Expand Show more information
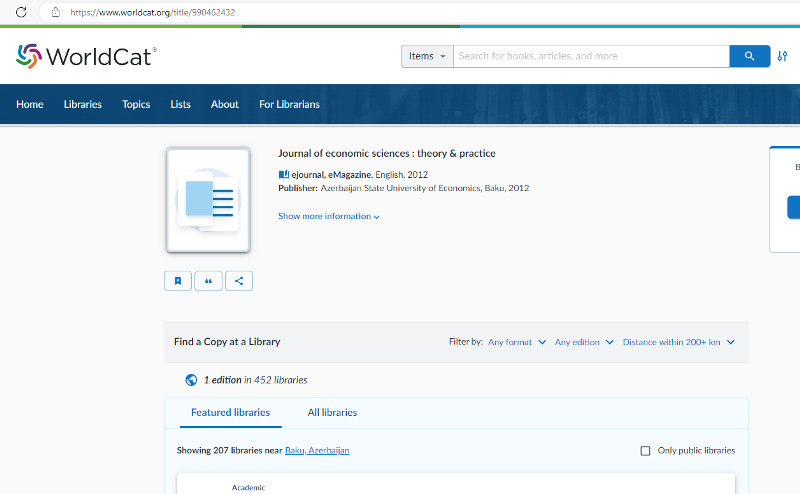This screenshot has height=494, width=800. (329, 216)
